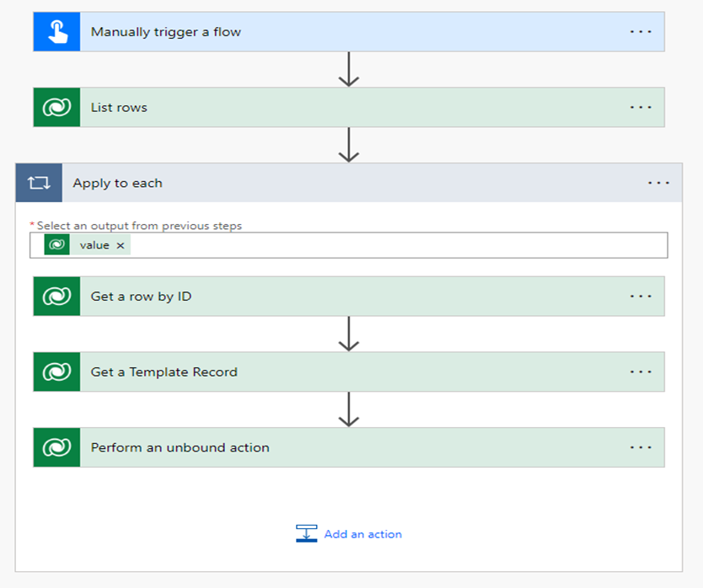Remove the value token from the output field
Viewport: 703px width, 588px height.
point(121,245)
